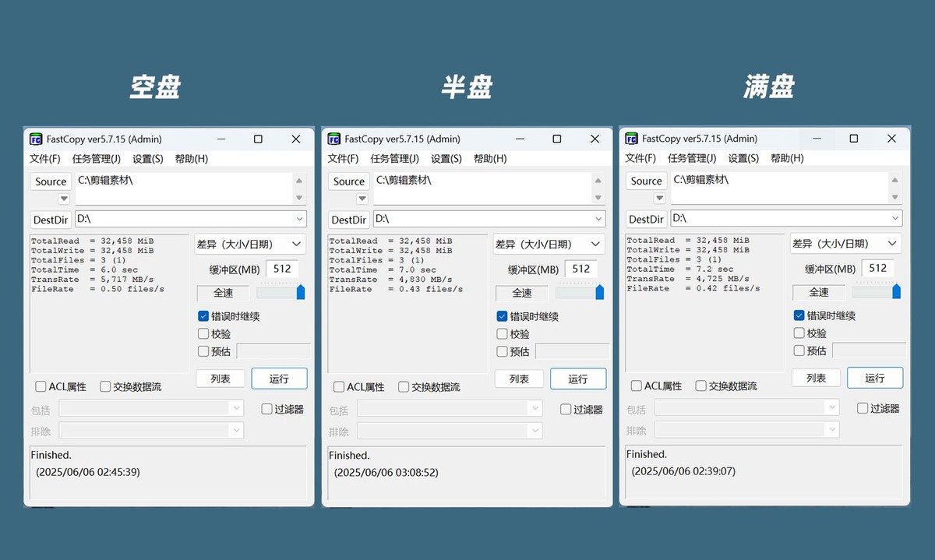Click FastCopy app icon in 空盘 window
The image size is (935, 560).
coord(36,139)
